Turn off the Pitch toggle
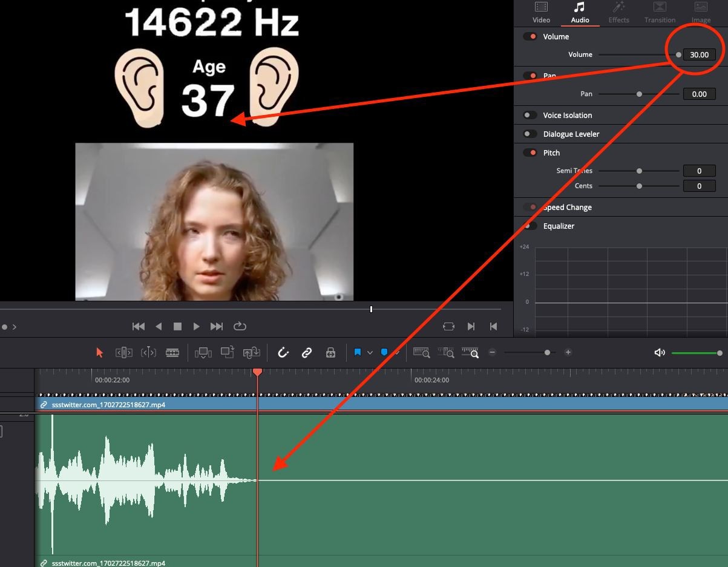Screen dimensions: 728x567 tap(530, 152)
